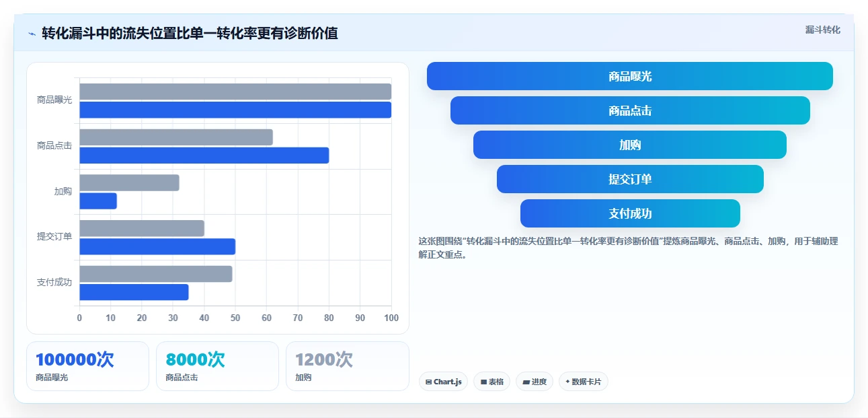868x418 pixels.
Task: Click the lightning icon beside the title
Action: 32,33
